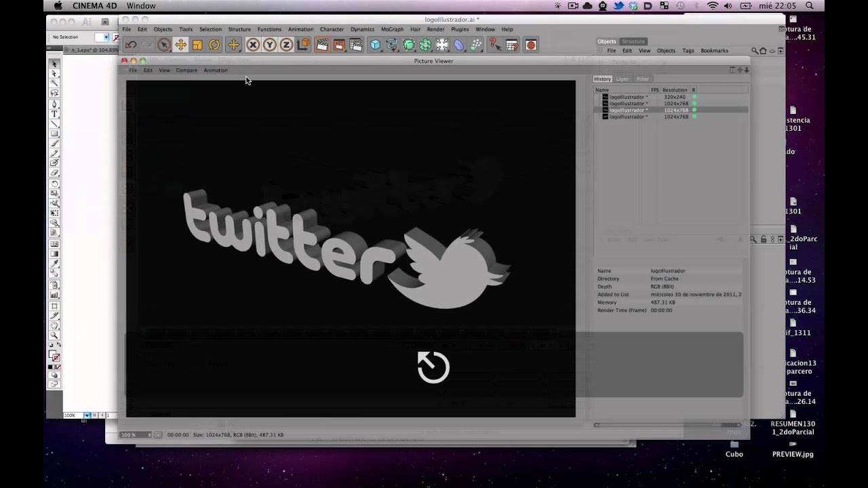Open the Plugins menu

460,29
